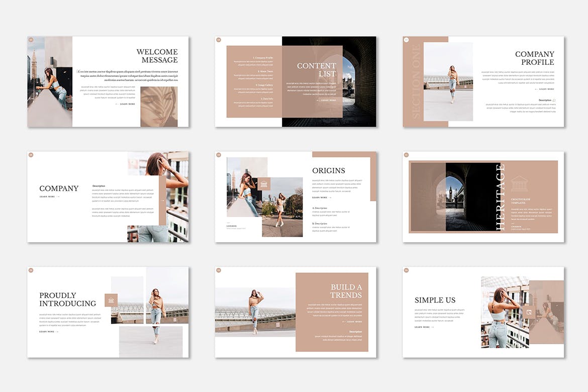
Task: Click the building icon on Origins slide
Action: (264, 184)
